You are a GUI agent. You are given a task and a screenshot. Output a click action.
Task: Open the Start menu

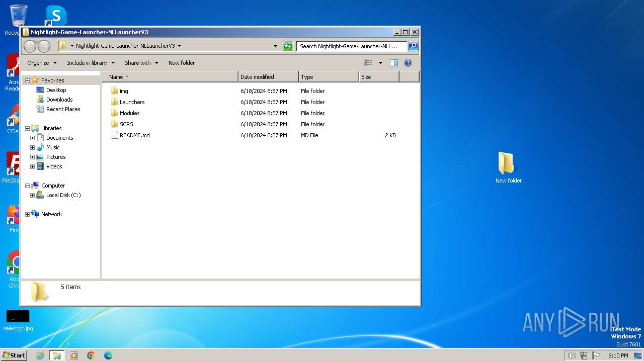point(14,355)
